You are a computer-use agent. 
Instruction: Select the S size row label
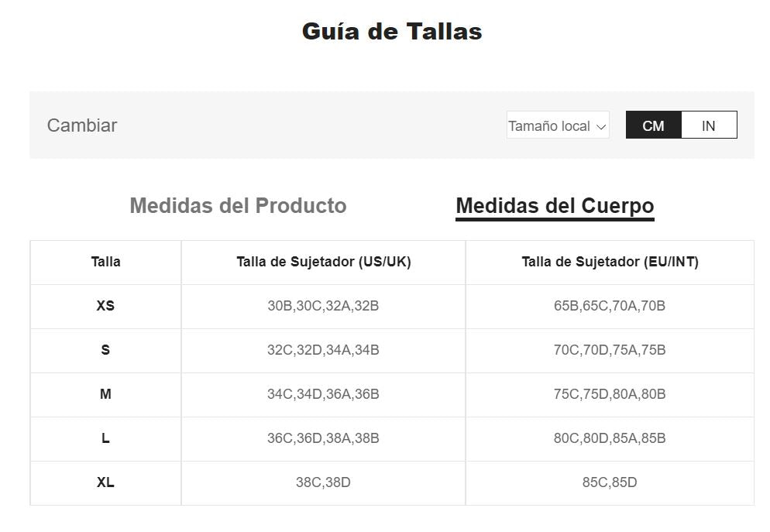click(105, 350)
